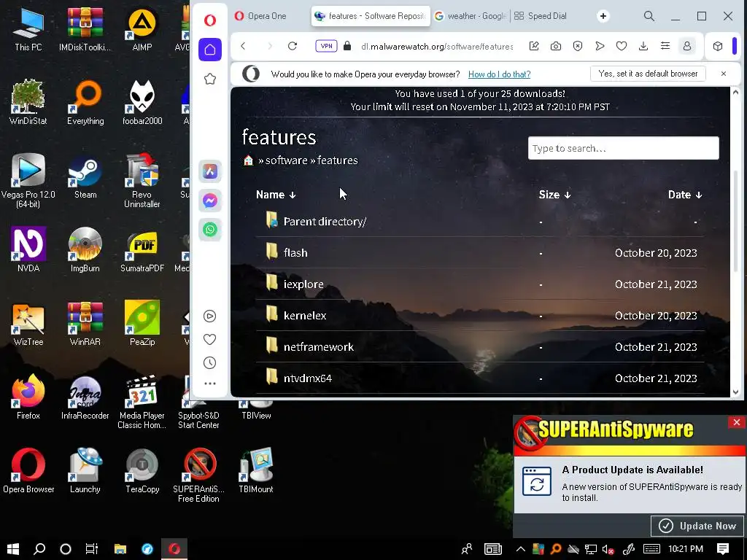Reload the current page

[293, 46]
